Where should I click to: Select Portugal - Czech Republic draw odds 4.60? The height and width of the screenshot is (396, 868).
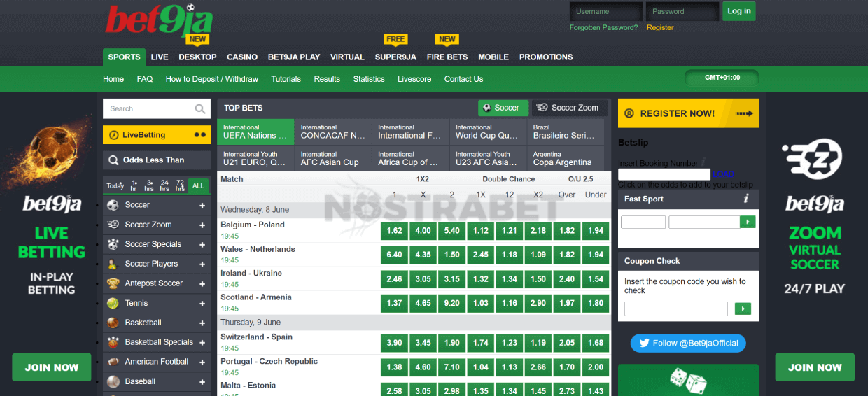423,367
